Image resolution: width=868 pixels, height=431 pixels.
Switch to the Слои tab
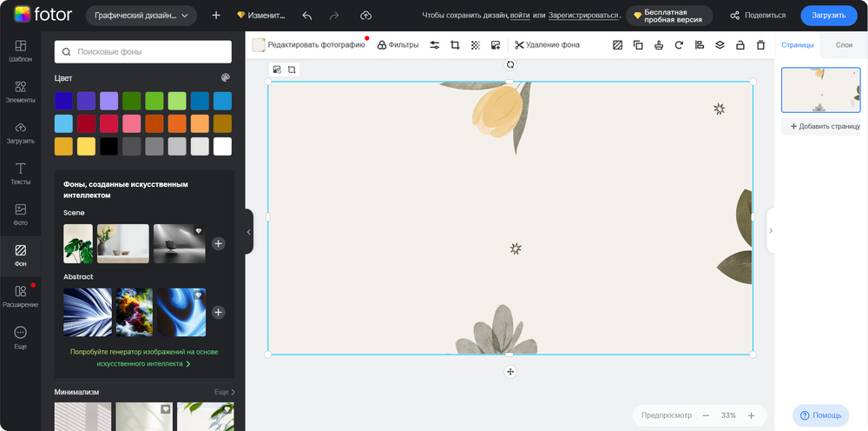pos(843,45)
